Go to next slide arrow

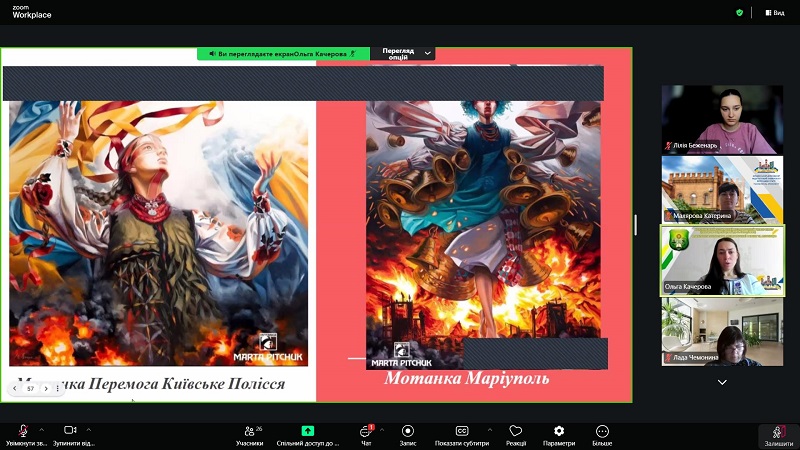pyautogui.click(x=46, y=389)
